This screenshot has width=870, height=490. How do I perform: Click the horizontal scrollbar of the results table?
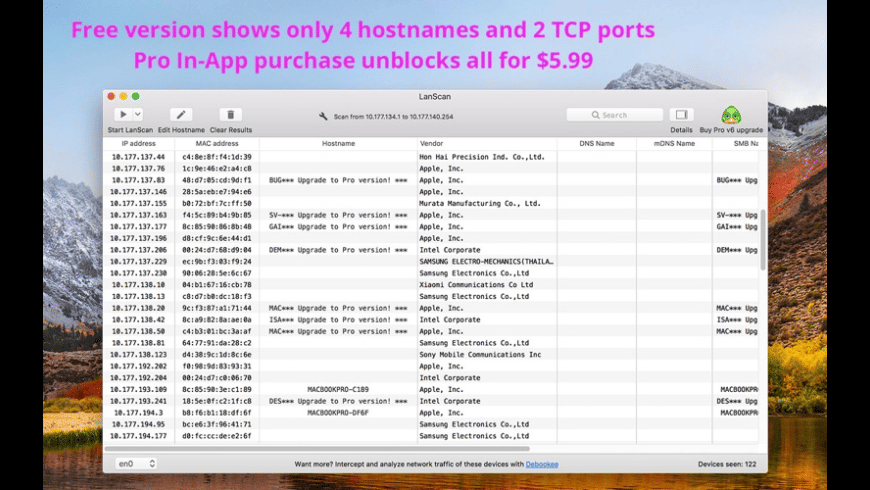click(x=317, y=448)
